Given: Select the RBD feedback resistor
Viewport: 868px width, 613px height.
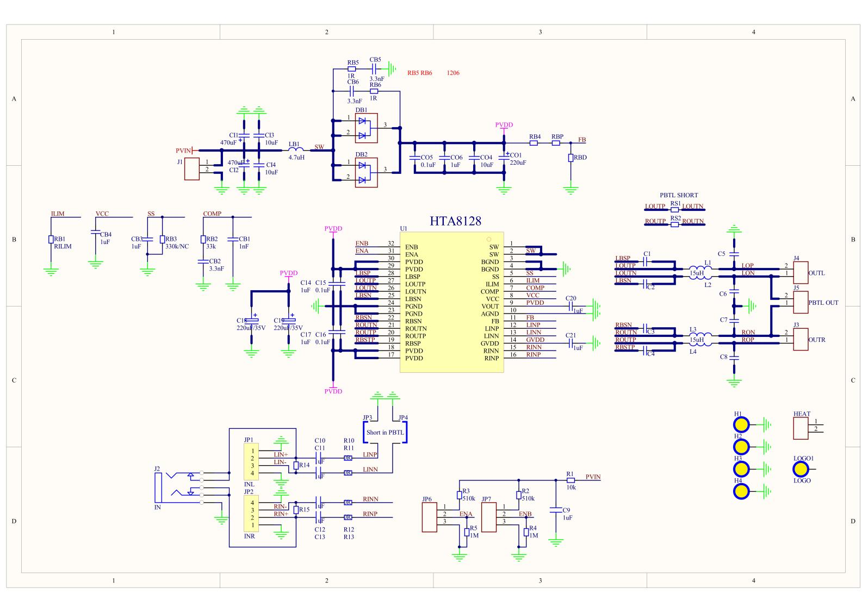Looking at the screenshot, I should point(571,158).
